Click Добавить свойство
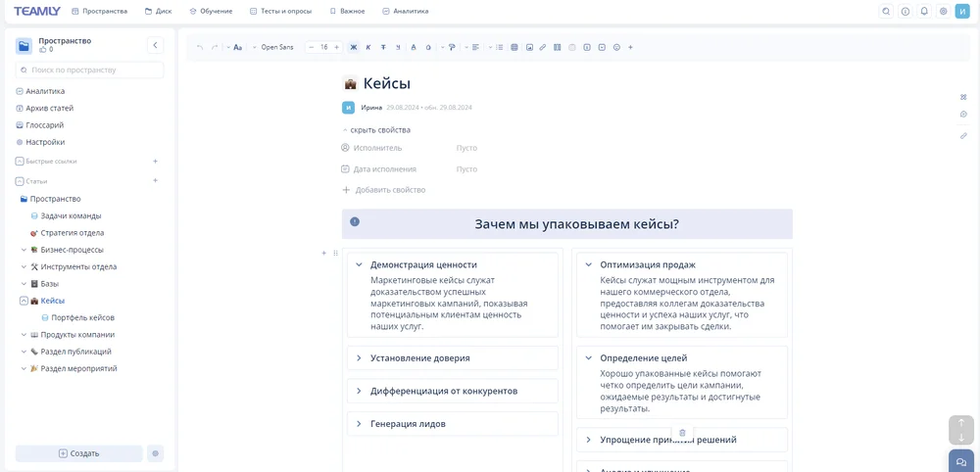 [x=384, y=190]
